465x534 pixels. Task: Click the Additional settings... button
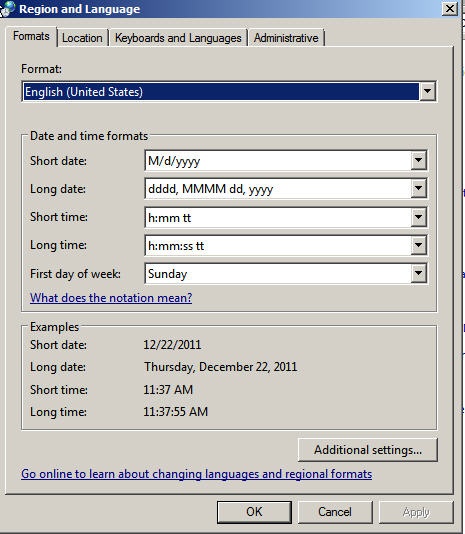click(368, 450)
